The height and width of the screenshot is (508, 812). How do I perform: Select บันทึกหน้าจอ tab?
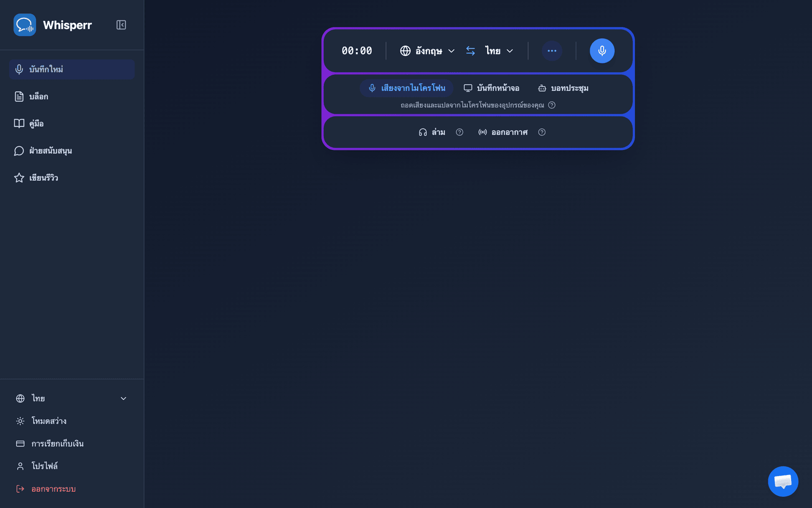[491, 88]
